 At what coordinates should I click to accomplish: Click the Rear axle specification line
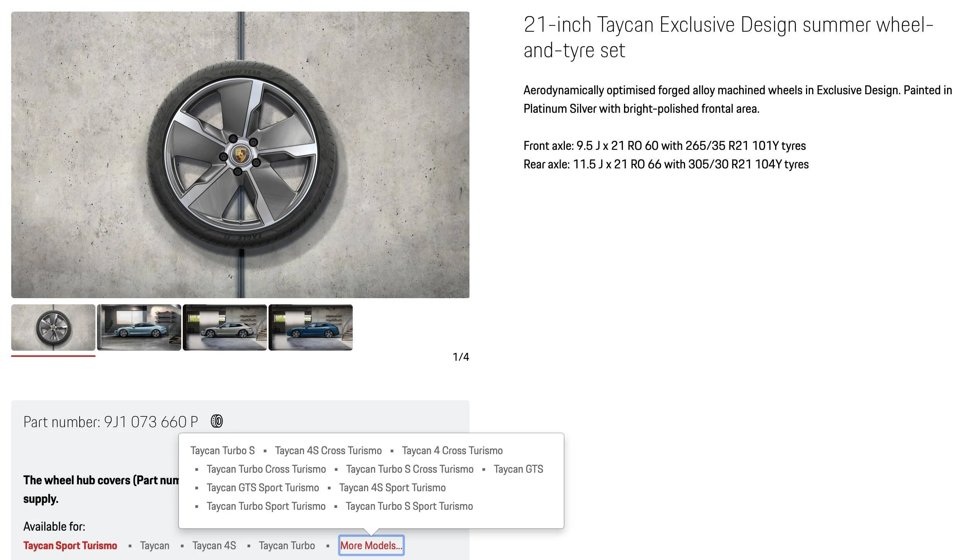(x=666, y=164)
